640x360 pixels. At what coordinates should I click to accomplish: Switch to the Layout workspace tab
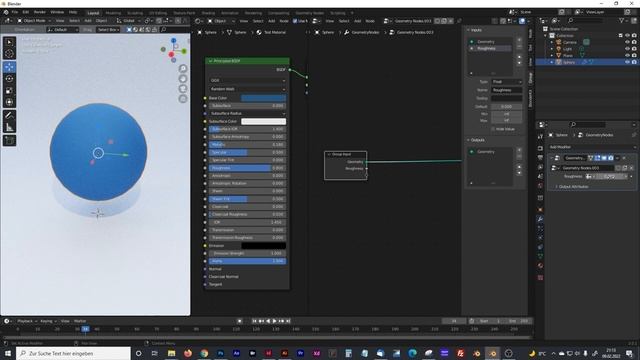coord(93,13)
